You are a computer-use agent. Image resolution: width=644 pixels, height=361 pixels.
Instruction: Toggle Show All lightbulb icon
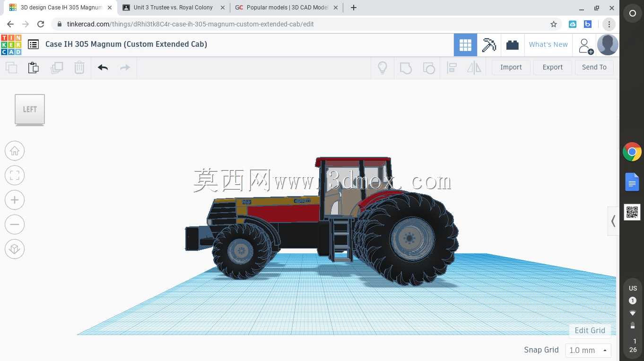pyautogui.click(x=383, y=68)
